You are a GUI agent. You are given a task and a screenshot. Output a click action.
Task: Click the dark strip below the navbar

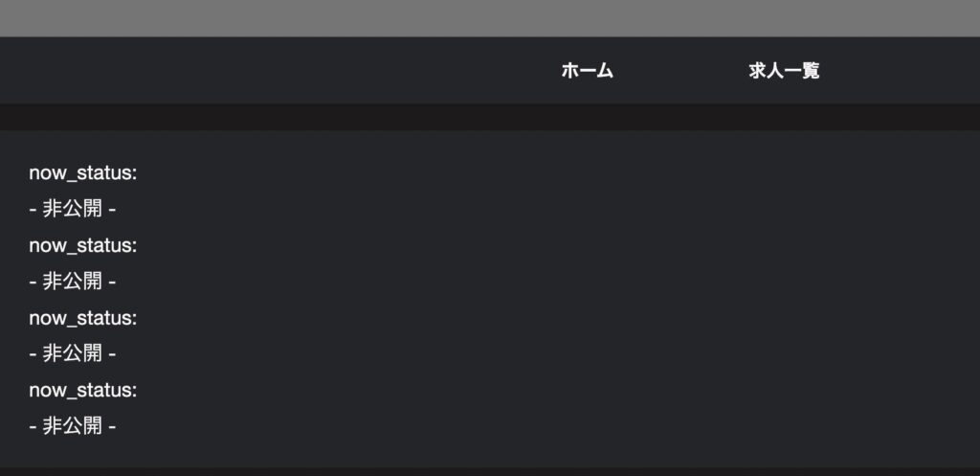click(x=490, y=117)
